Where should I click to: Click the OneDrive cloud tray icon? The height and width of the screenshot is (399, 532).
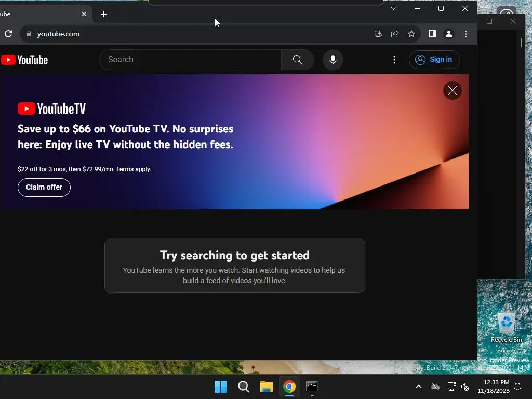[435, 387]
